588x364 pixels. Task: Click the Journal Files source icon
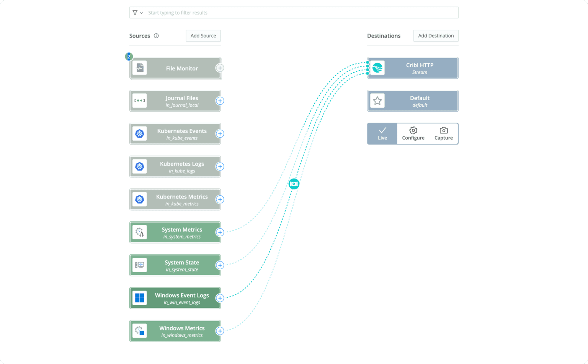click(x=140, y=101)
